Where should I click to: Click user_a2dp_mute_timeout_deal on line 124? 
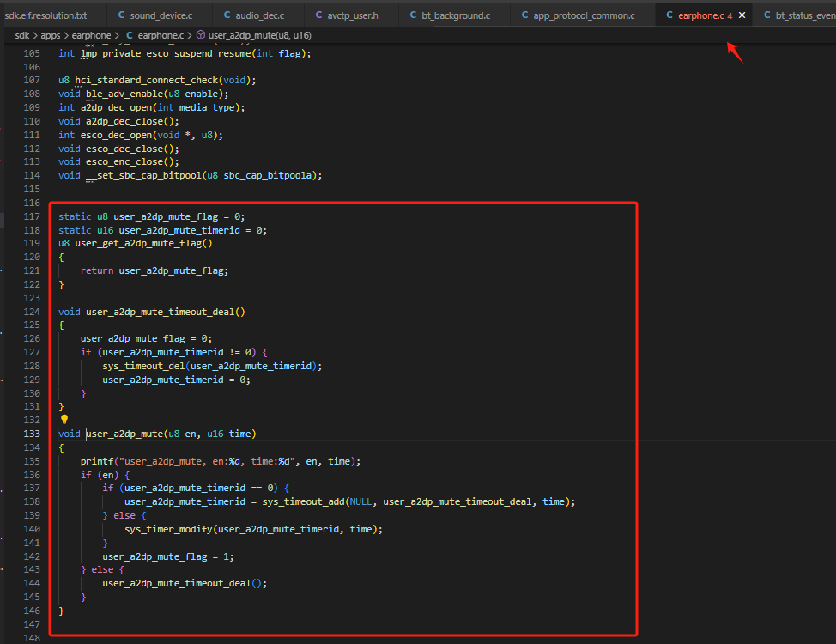pos(160,312)
